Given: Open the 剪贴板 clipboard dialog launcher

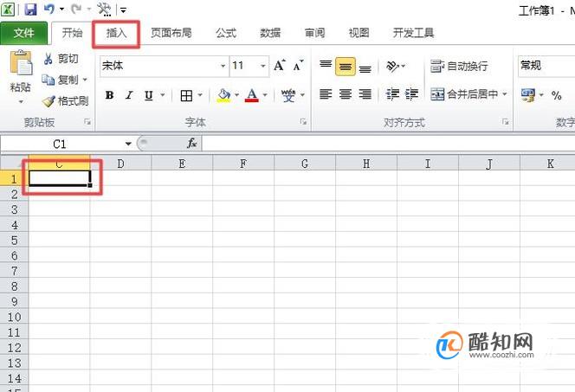Looking at the screenshot, I should pyautogui.click(x=87, y=122).
